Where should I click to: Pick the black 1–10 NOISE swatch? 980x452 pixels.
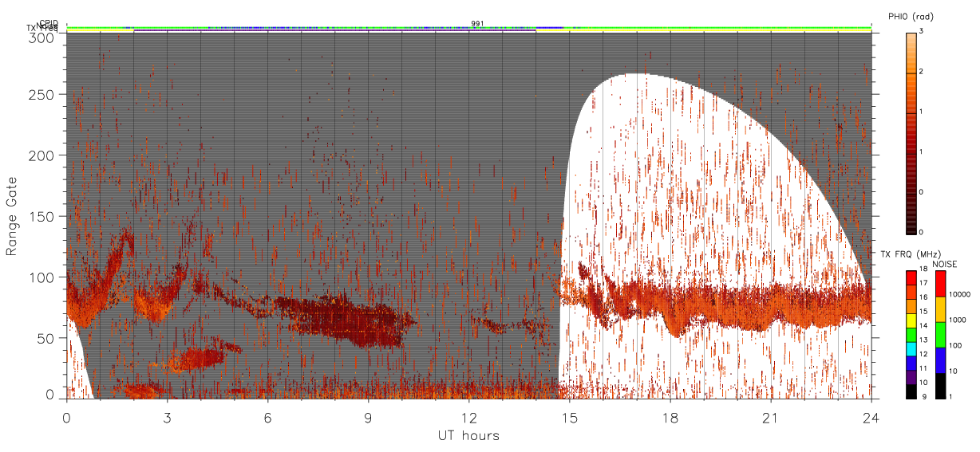coord(942,386)
